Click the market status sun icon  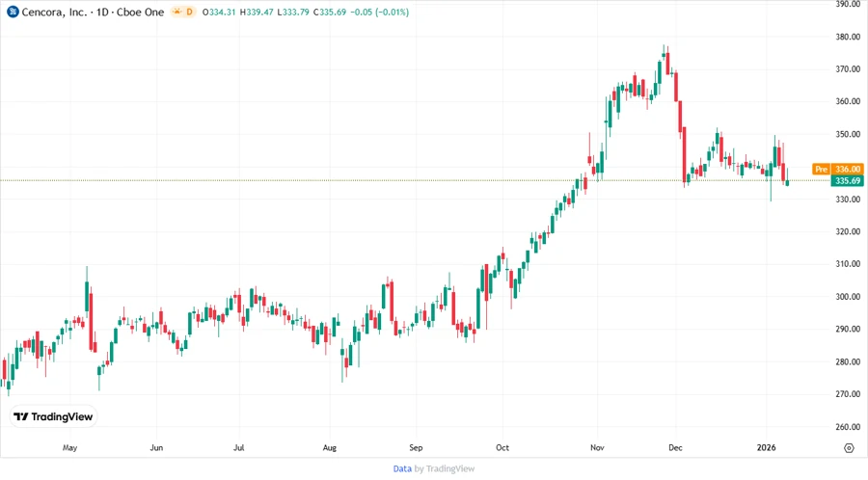tap(176, 12)
